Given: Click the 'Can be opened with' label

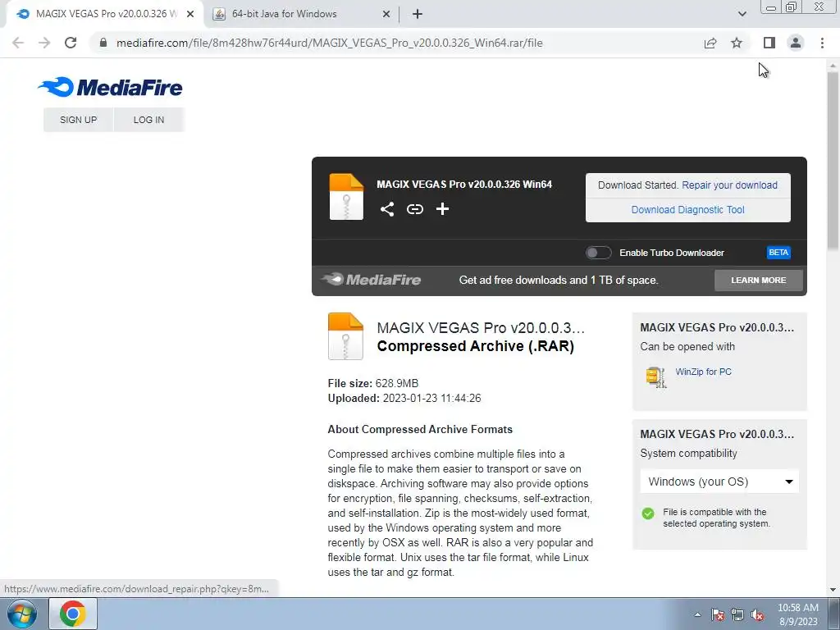Looking at the screenshot, I should [x=687, y=347].
